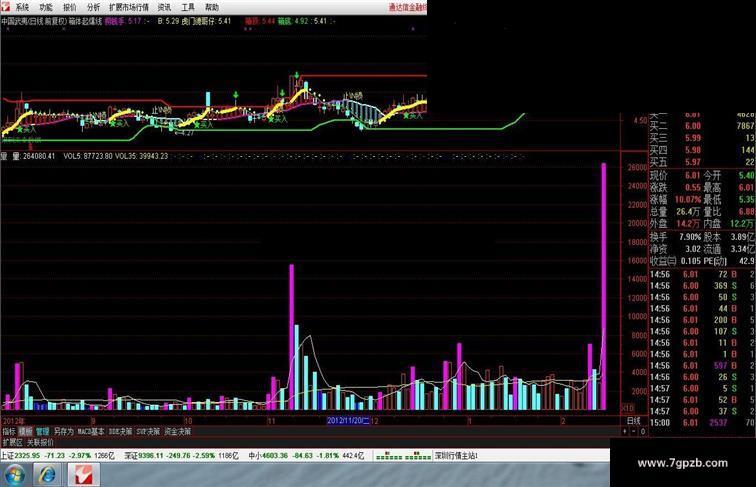Open the 帮助 menu
Image resolution: width=756 pixels, height=487 pixels.
tap(212, 7)
